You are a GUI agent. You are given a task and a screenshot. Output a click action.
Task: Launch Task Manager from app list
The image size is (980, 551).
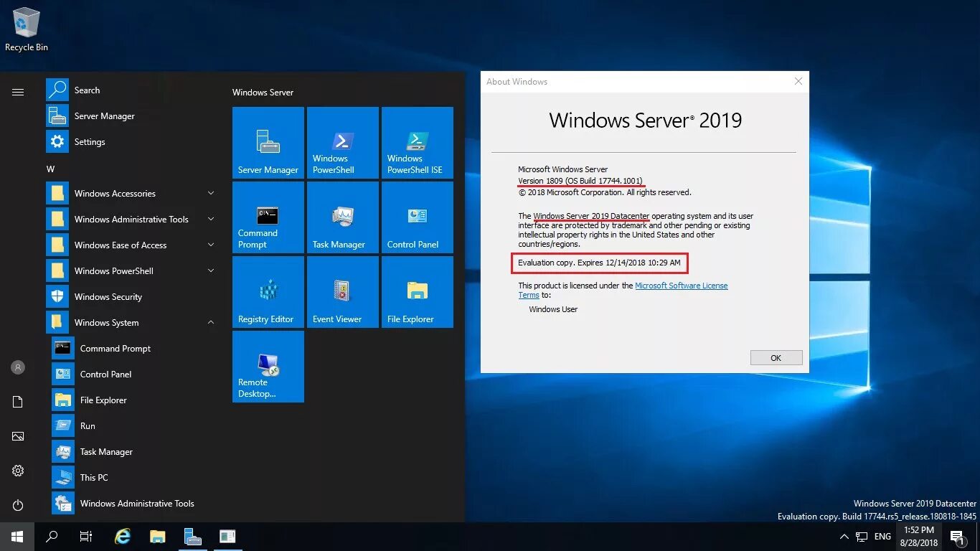point(136,452)
